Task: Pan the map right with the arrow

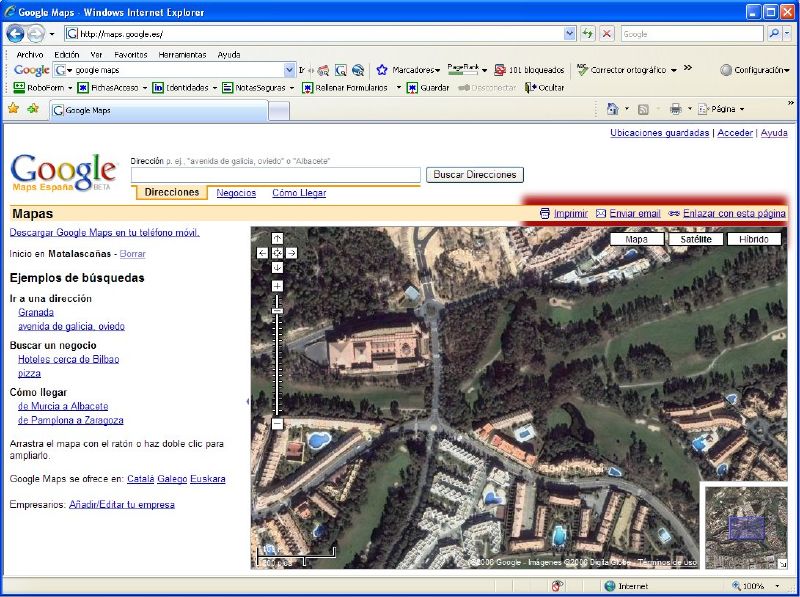Action: 291,253
